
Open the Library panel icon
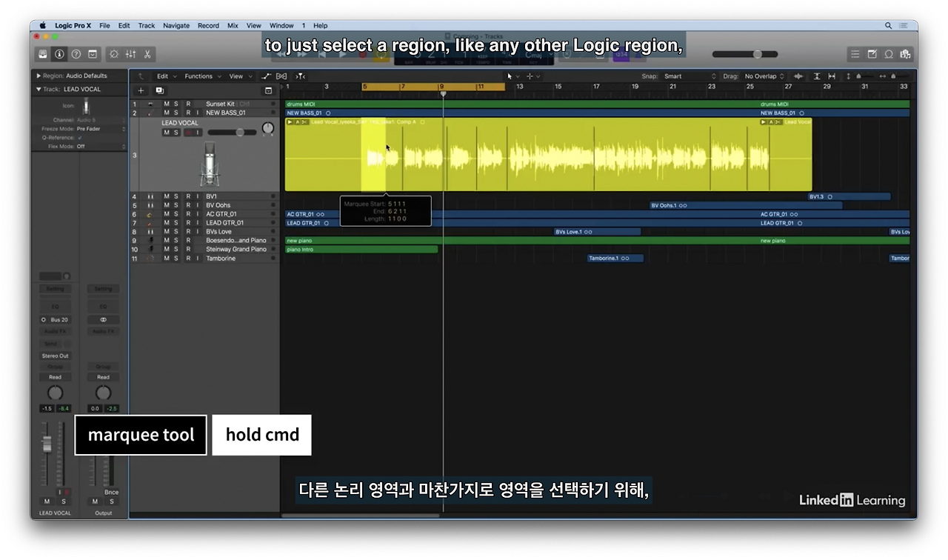click(43, 54)
